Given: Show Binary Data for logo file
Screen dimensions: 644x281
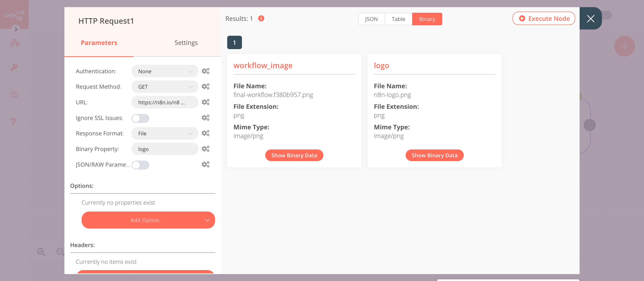Looking at the screenshot, I should point(434,155).
